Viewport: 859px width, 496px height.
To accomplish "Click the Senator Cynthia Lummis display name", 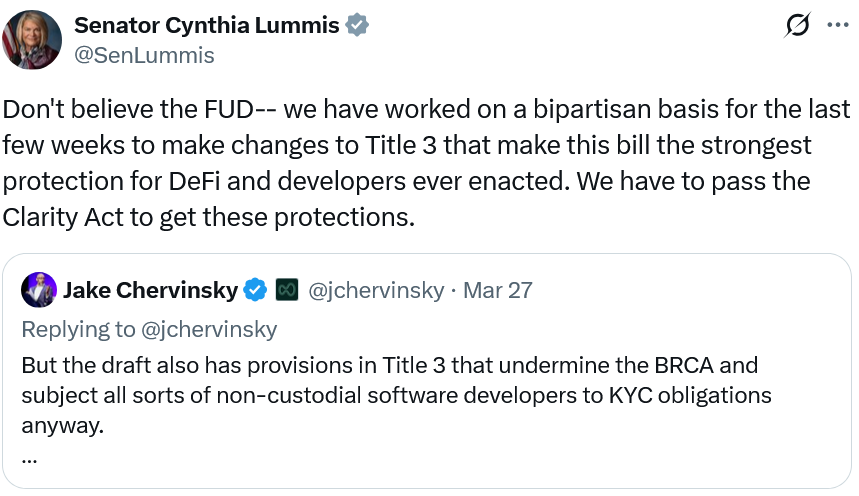I will 207,25.
